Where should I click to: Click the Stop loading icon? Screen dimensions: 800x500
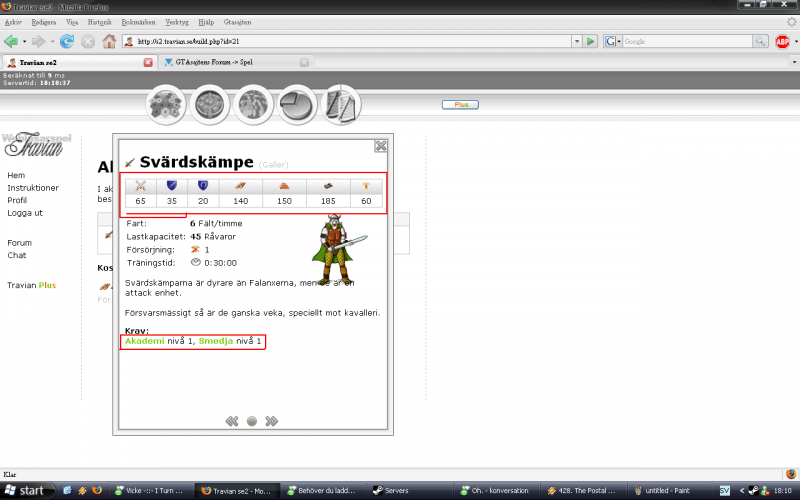tap(88, 41)
